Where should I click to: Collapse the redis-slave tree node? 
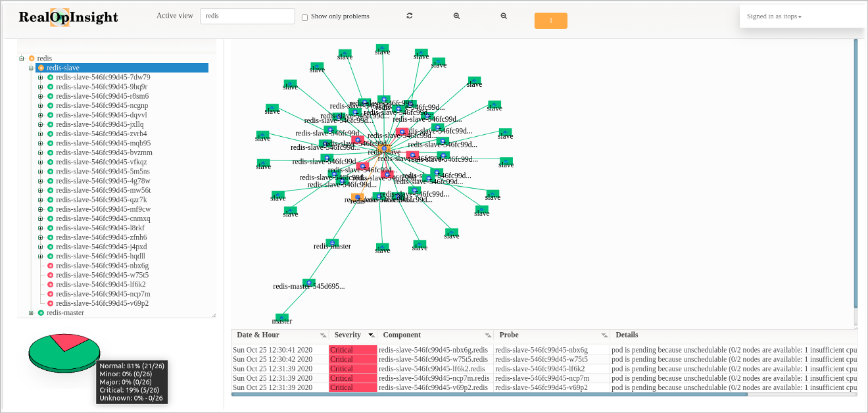(31, 68)
